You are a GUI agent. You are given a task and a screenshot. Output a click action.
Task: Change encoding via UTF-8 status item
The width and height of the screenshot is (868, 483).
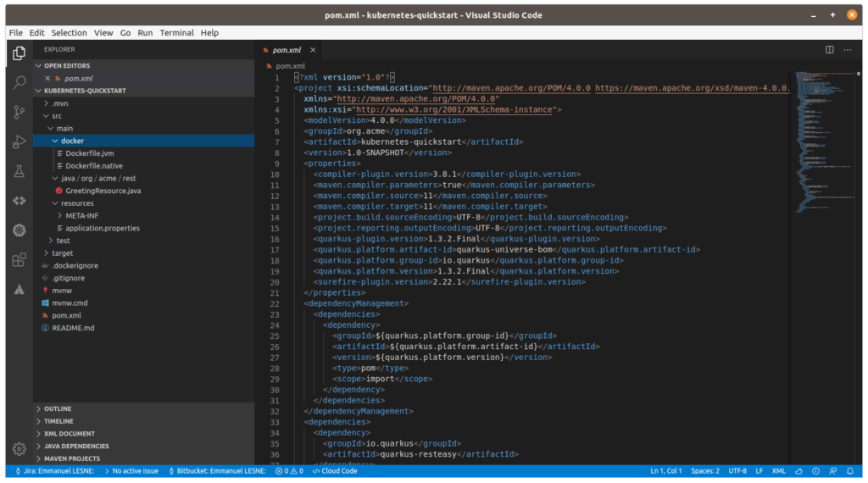click(x=737, y=471)
